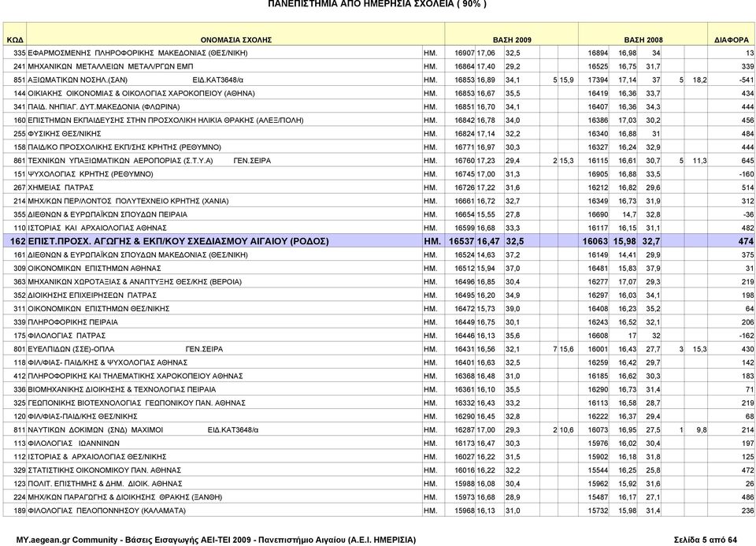The width and height of the screenshot is (756, 546).
Task: Select ΠΛΗΡΟΦΟΡΙΚΗΣ ΚΑΙ ΤΗΛΕΜΑΤΙΚΗΣ ΧΑΡΟΚΟΠΕΙΟΥ name
Action: click(135, 377)
